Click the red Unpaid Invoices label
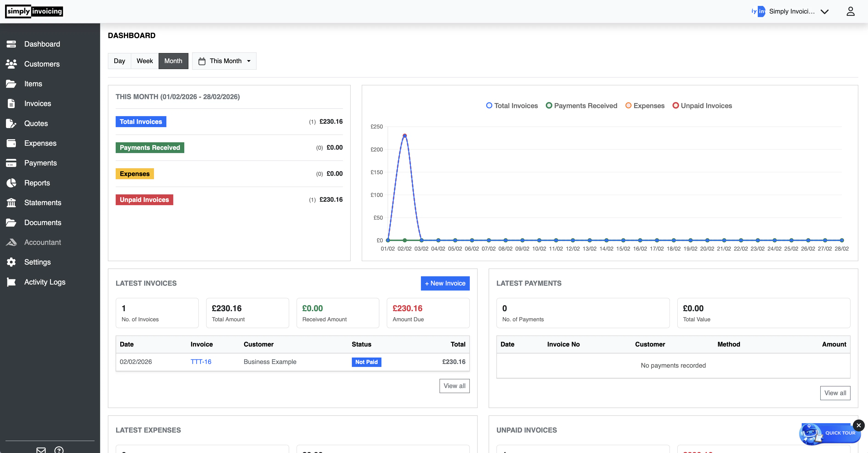 (x=144, y=200)
